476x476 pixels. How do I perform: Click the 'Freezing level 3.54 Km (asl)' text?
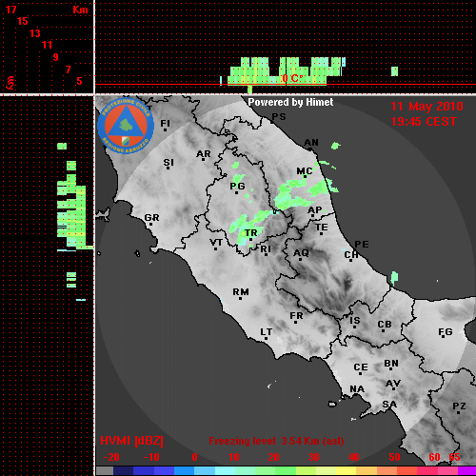pyautogui.click(x=276, y=441)
